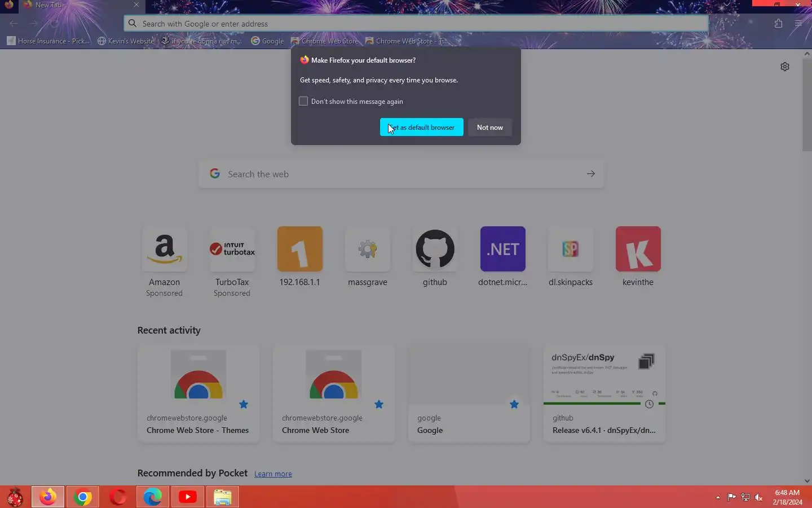Click the Not now button
812x508 pixels.
(489, 127)
